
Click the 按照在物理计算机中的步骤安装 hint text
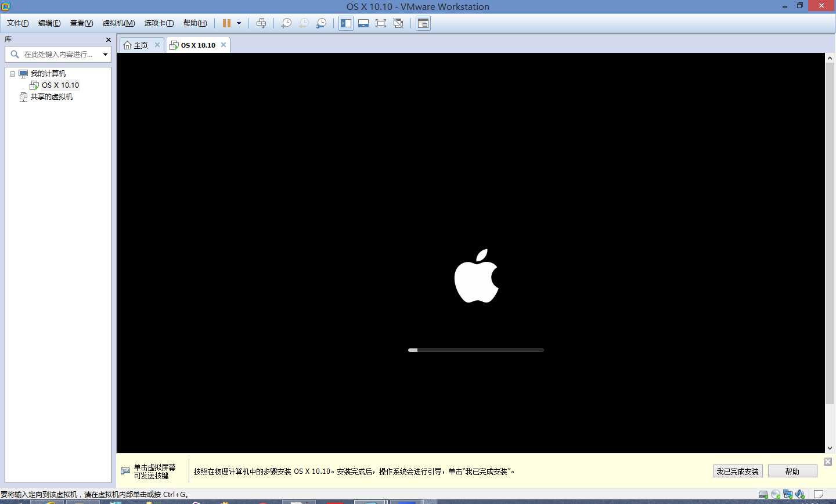(354, 471)
